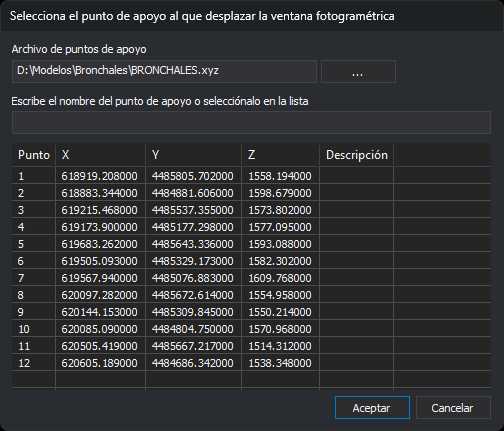The height and width of the screenshot is (431, 504).
Task: Sort by the Punto column header
Action: click(x=34, y=155)
